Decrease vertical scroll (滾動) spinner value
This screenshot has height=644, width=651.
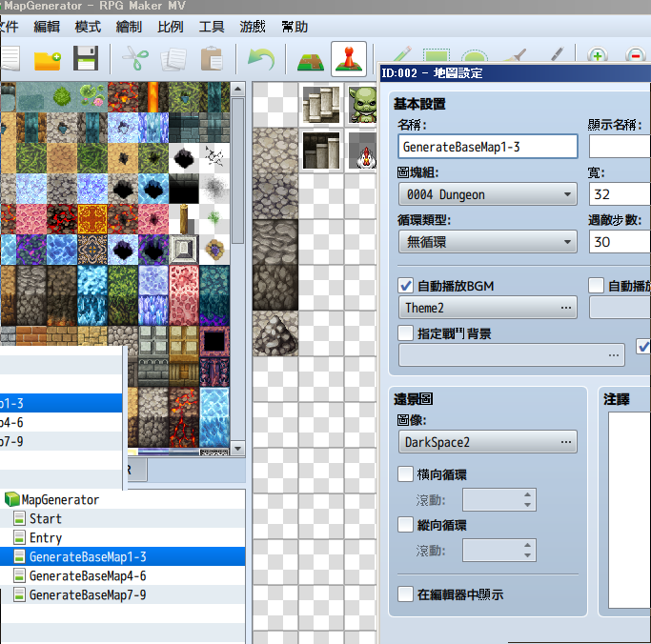(x=527, y=555)
